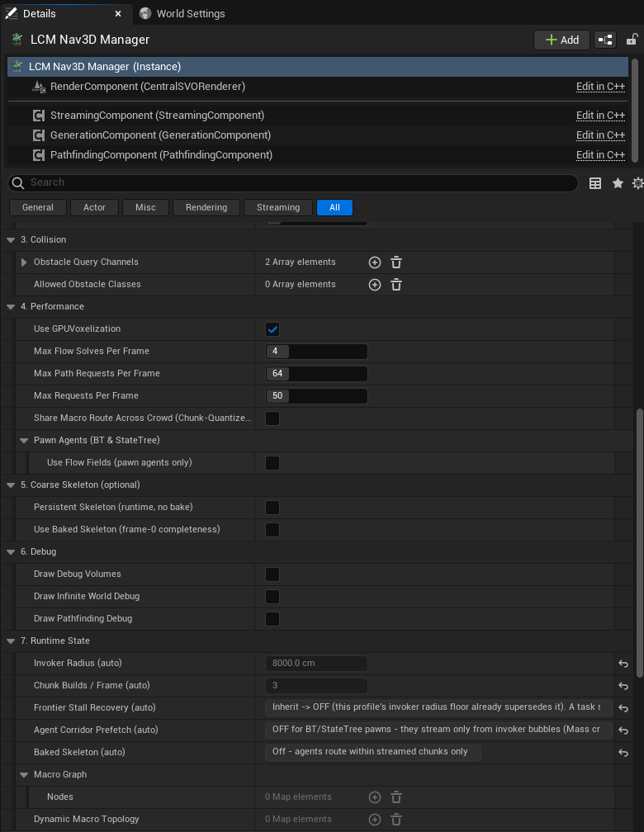Open the details view settings gear

(637, 183)
